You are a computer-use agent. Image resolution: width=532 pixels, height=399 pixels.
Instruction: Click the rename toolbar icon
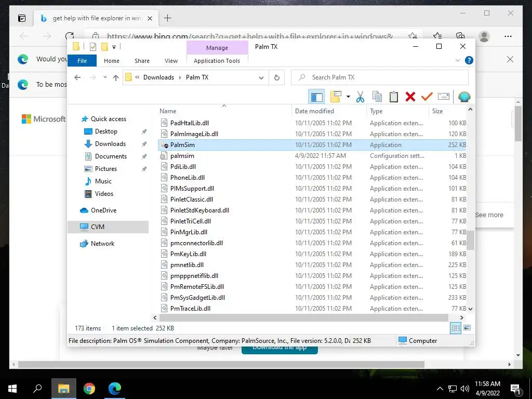point(444,97)
